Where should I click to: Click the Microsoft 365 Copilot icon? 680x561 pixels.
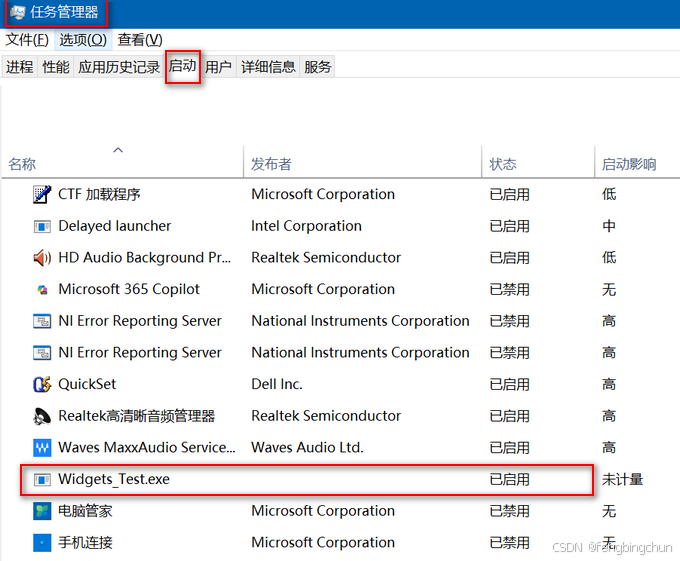click(x=42, y=290)
